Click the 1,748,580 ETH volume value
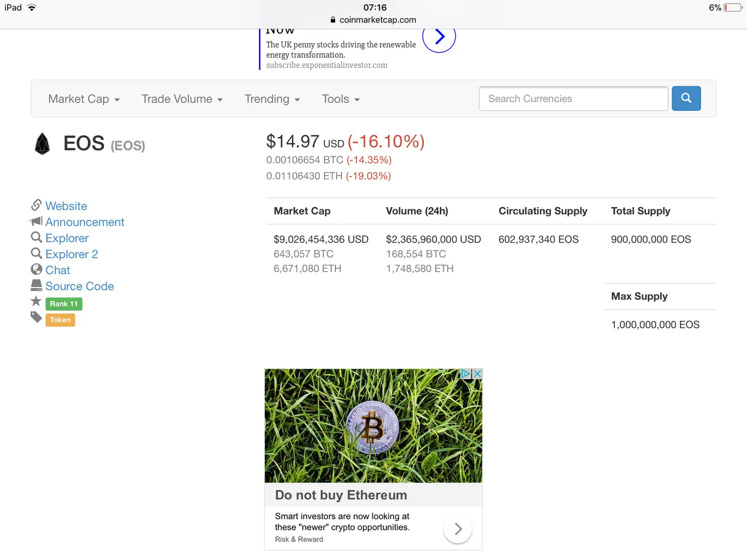The height and width of the screenshot is (560, 747). click(420, 269)
